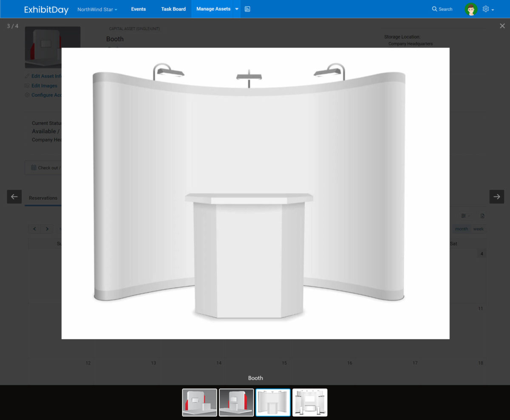Select the fourth booth thumbnail at bottom
Viewport: 510px width, 420px height.
pyautogui.click(x=310, y=402)
